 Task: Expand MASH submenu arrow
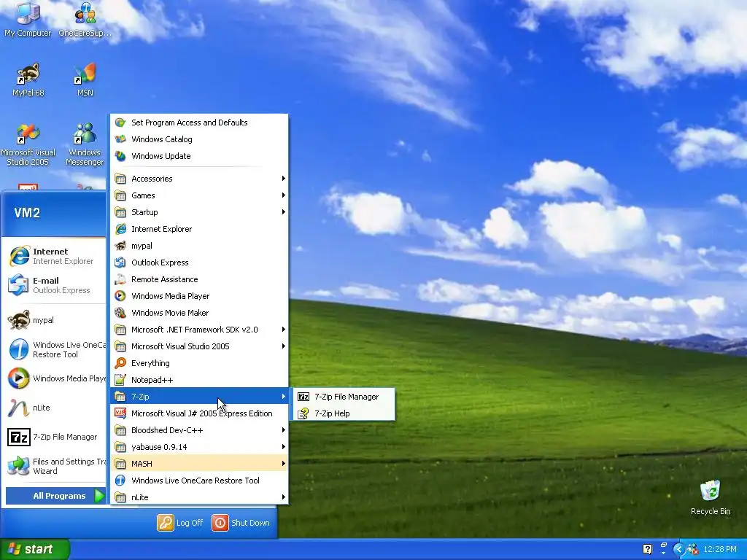click(x=283, y=463)
